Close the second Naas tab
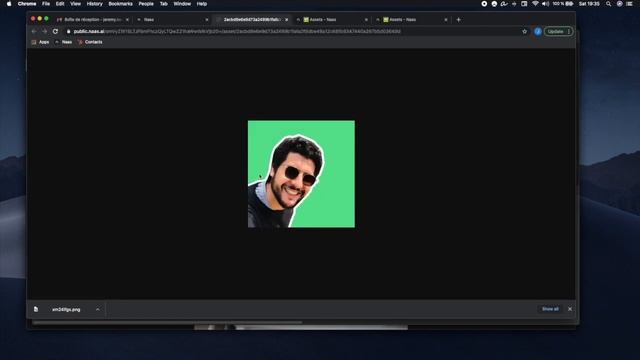 [x=207, y=20]
